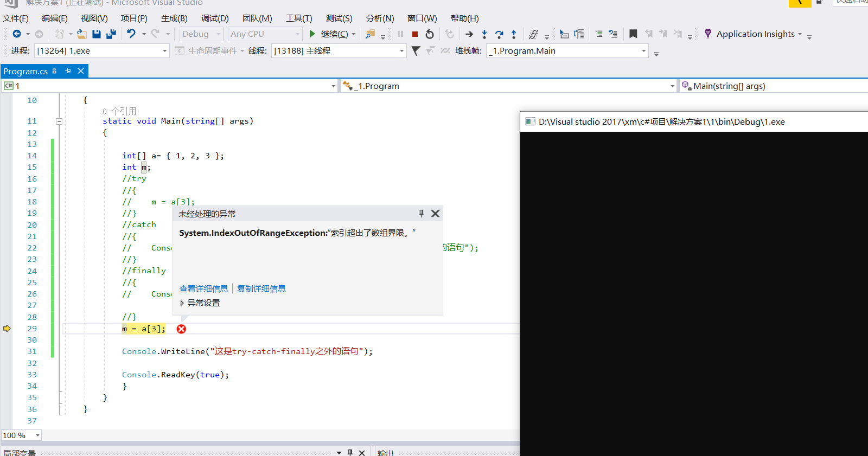Open the 生成(B) menu

174,18
